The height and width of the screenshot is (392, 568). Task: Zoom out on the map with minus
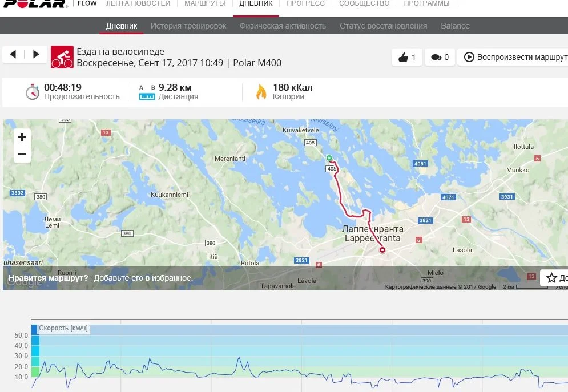pyautogui.click(x=22, y=154)
